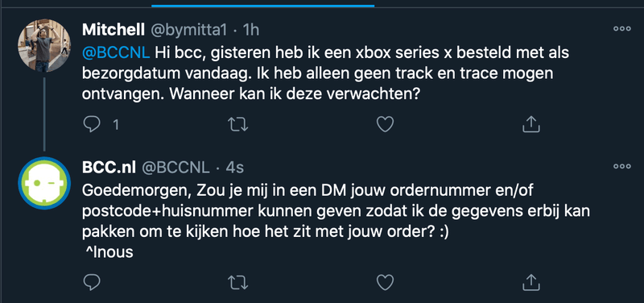Viewport: 644px width, 303px height.
Task: Open the @bymitta1 handle
Action: tap(189, 30)
